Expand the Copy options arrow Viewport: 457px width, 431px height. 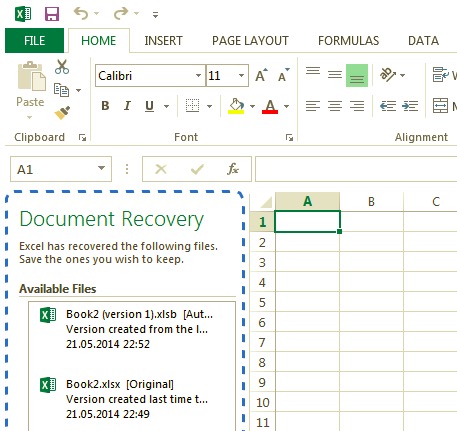pos(79,90)
